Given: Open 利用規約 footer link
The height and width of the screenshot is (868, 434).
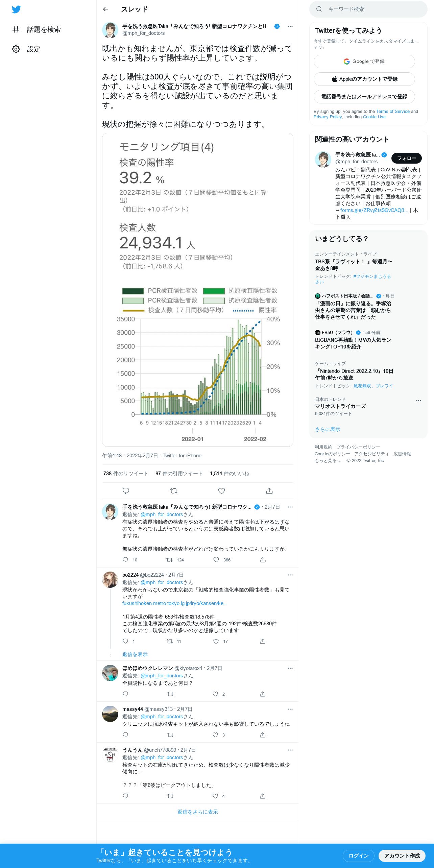Looking at the screenshot, I should [323, 447].
